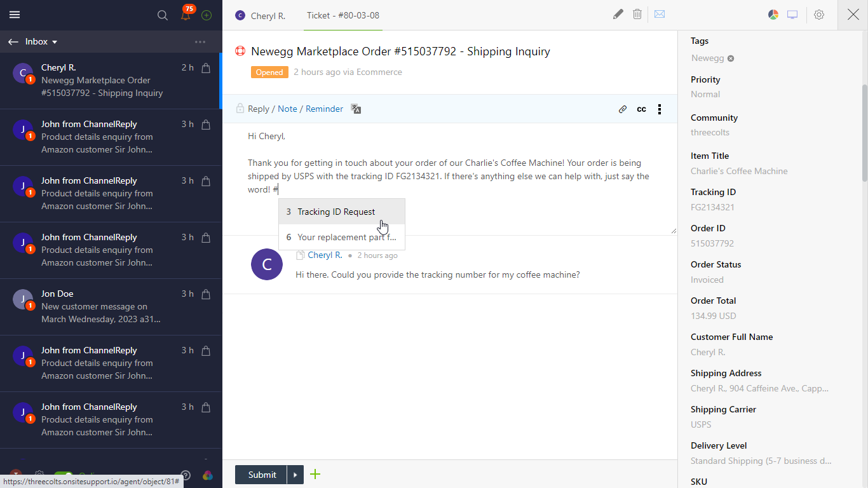This screenshot has width=868, height=488.
Task: Click Shipping Carrier value USPS
Action: 701,424
